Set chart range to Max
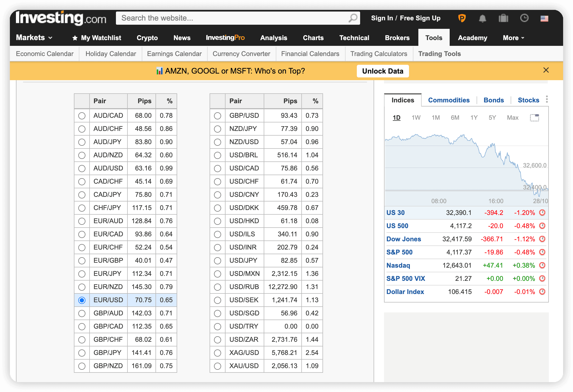 tap(513, 118)
